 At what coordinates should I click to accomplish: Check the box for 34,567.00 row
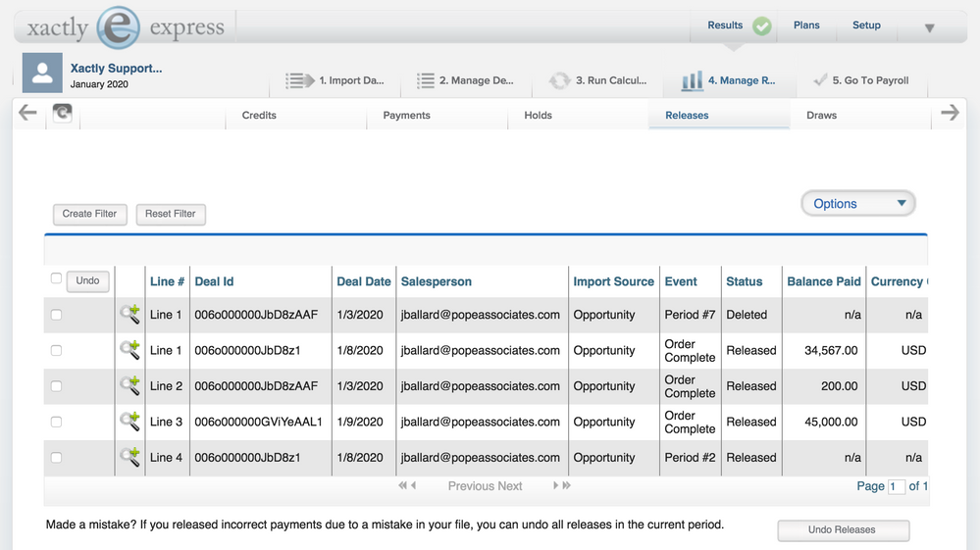[x=56, y=350]
